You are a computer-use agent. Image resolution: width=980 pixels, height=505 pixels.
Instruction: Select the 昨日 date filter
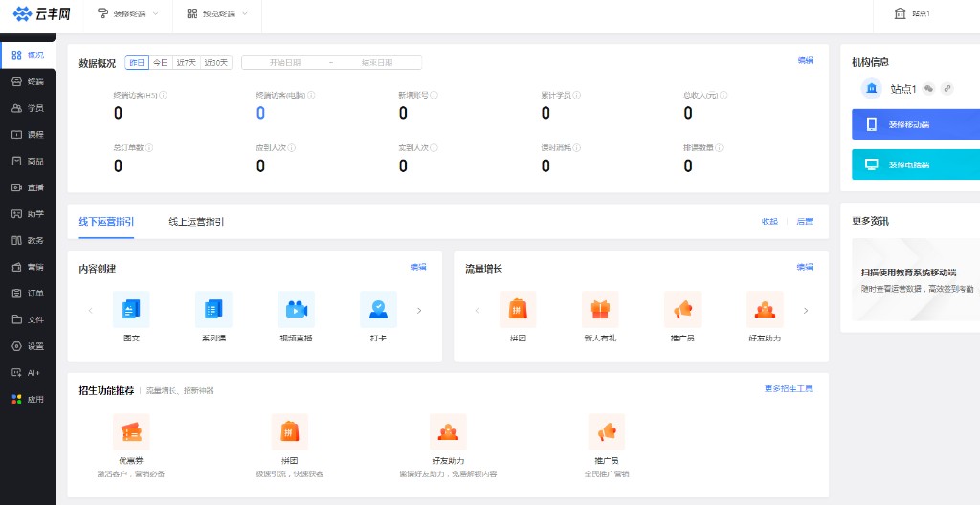(137, 62)
